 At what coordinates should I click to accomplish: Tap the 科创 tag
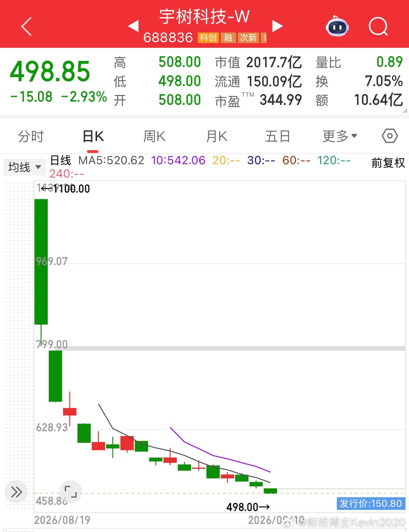pyautogui.click(x=208, y=38)
